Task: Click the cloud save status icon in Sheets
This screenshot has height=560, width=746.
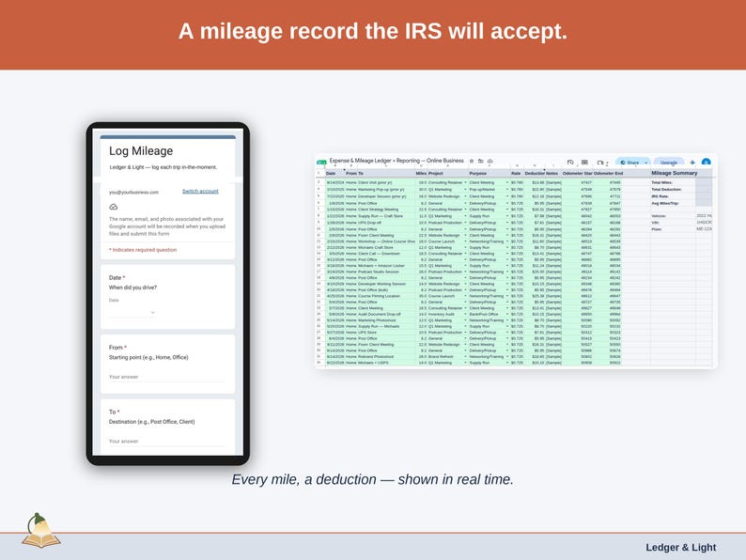Action: pyautogui.click(x=490, y=162)
